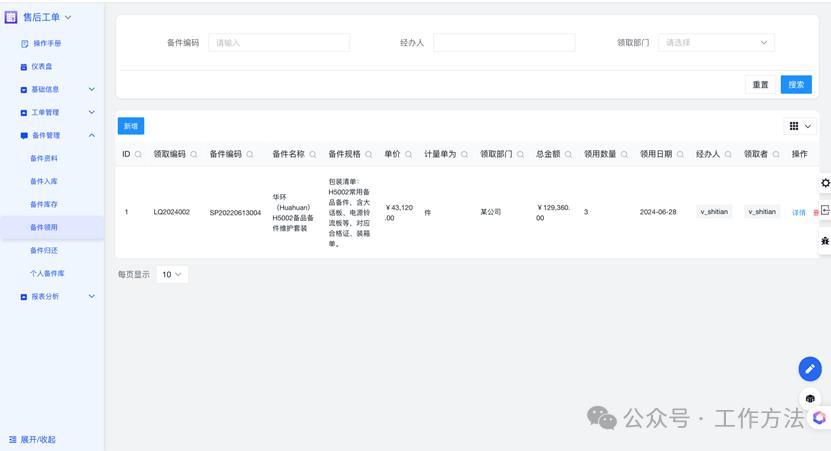Click the search icon beside 领用日期 column
The height and width of the screenshot is (451, 831).
[681, 155]
